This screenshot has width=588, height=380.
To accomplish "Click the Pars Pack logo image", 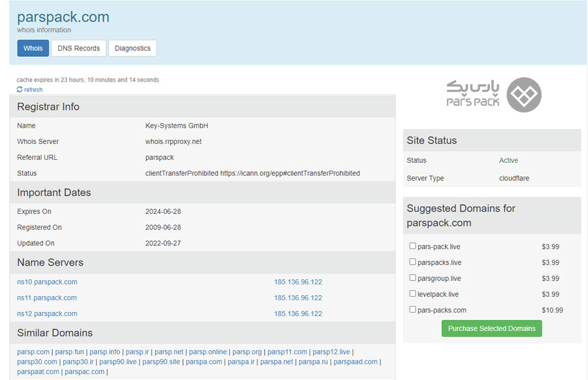I will click(493, 95).
